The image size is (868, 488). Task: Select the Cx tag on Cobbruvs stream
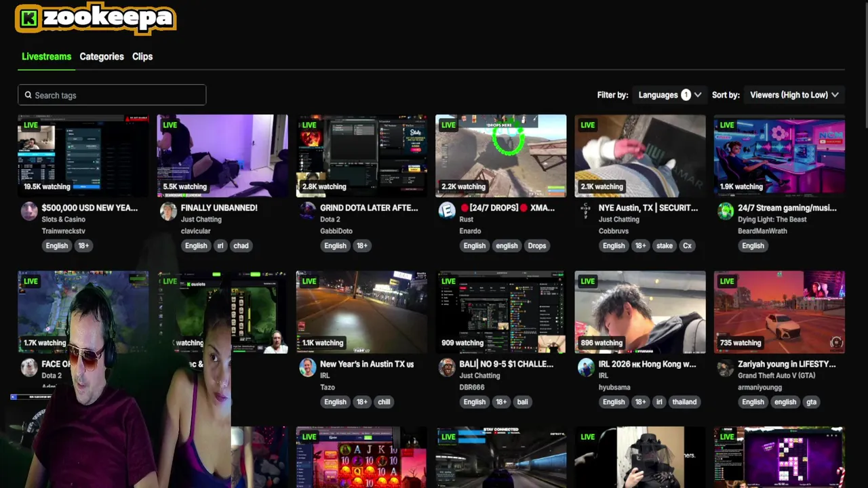pyautogui.click(x=687, y=245)
